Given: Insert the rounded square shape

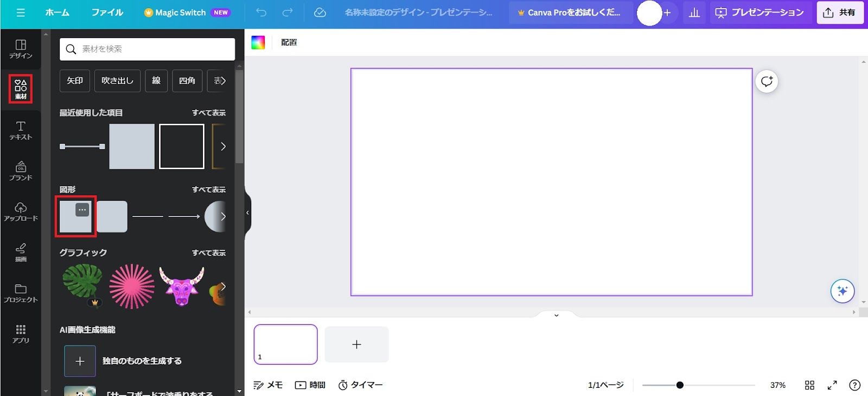Looking at the screenshot, I should pyautogui.click(x=112, y=216).
